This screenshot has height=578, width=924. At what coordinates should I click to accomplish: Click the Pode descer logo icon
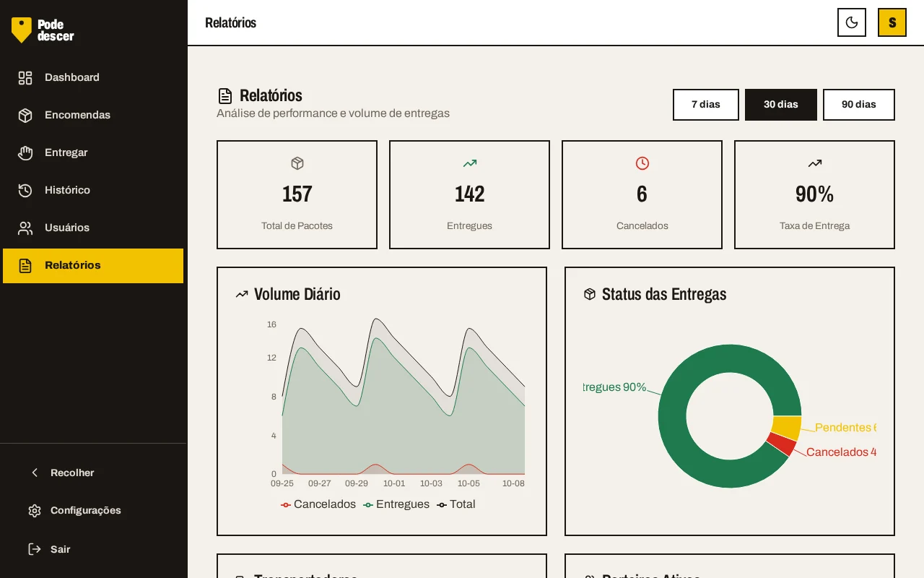22,30
